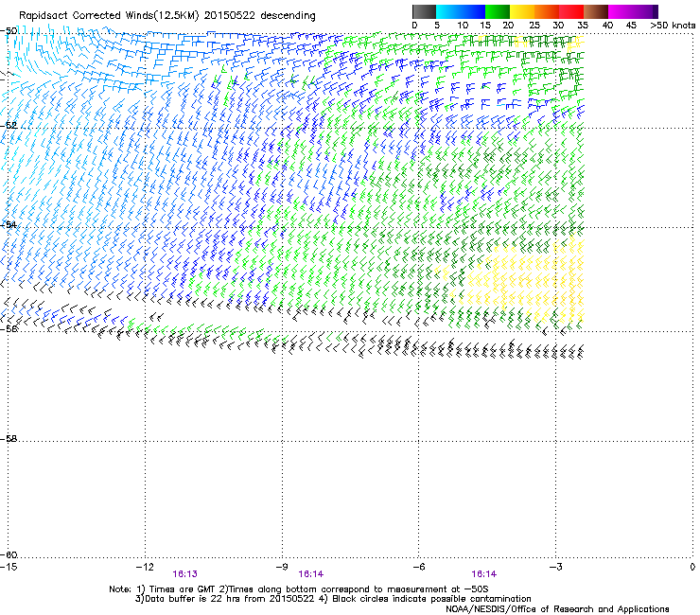Click the '16:14' time stamp near -9

(x=310, y=574)
